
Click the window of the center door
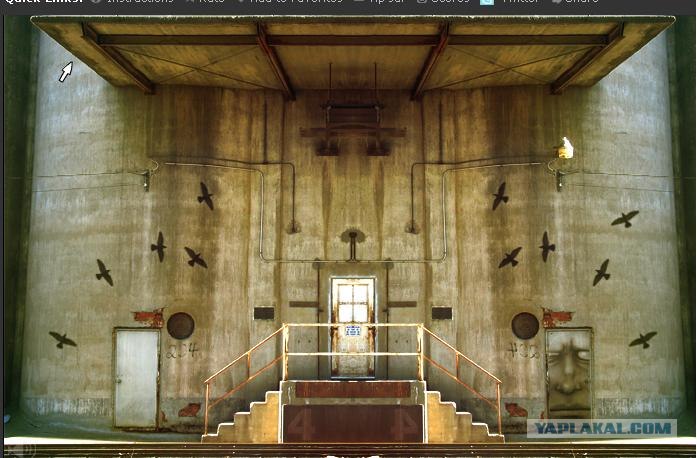click(353, 303)
